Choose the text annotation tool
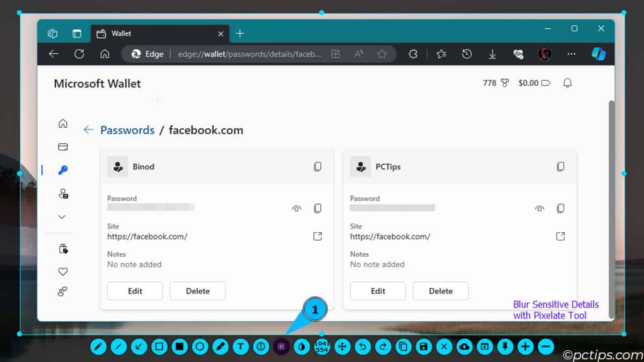This screenshot has width=644, height=362. [241, 347]
